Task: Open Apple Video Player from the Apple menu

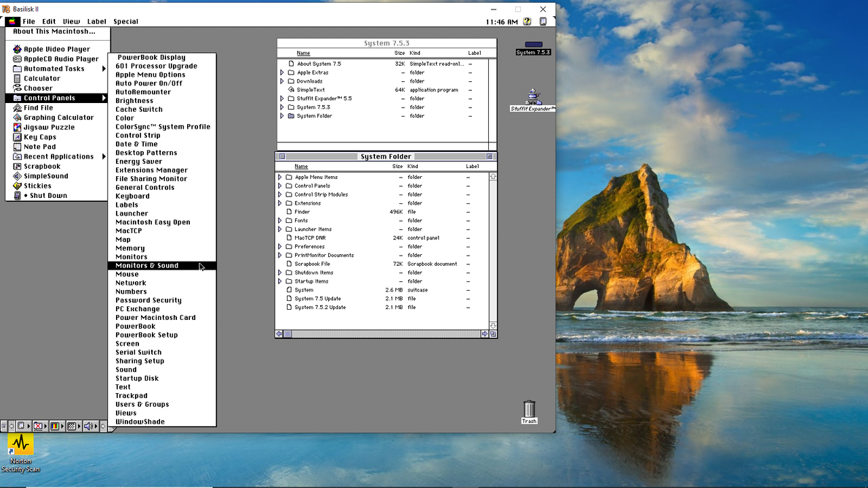Action: [x=57, y=49]
